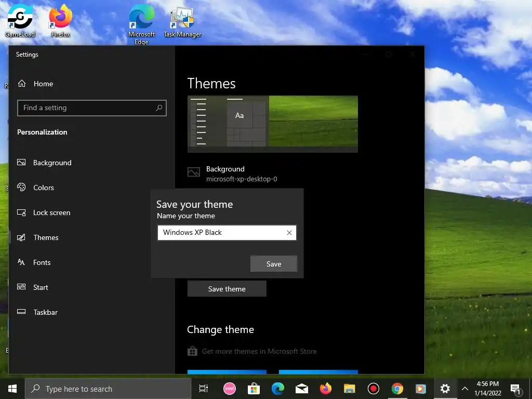Clear the theme name with X button

click(x=289, y=232)
